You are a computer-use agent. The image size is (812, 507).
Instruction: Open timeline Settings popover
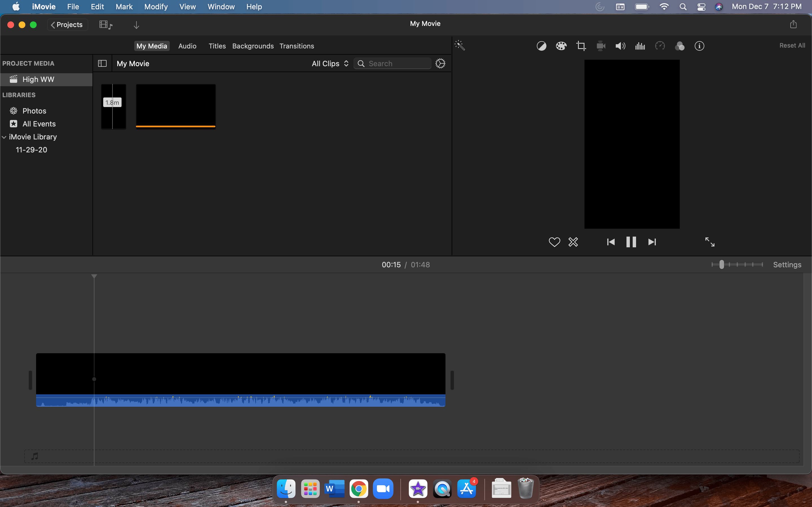[787, 264]
